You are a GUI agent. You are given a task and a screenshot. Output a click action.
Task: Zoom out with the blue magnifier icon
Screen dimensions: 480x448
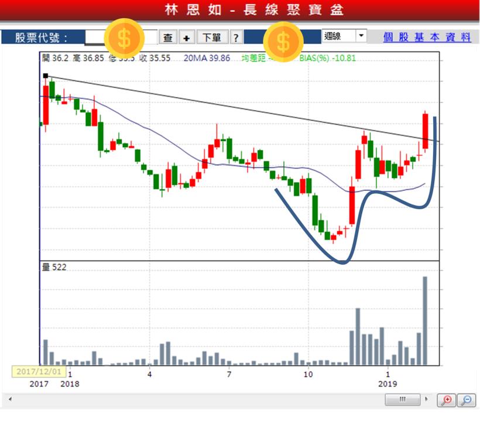467,400
